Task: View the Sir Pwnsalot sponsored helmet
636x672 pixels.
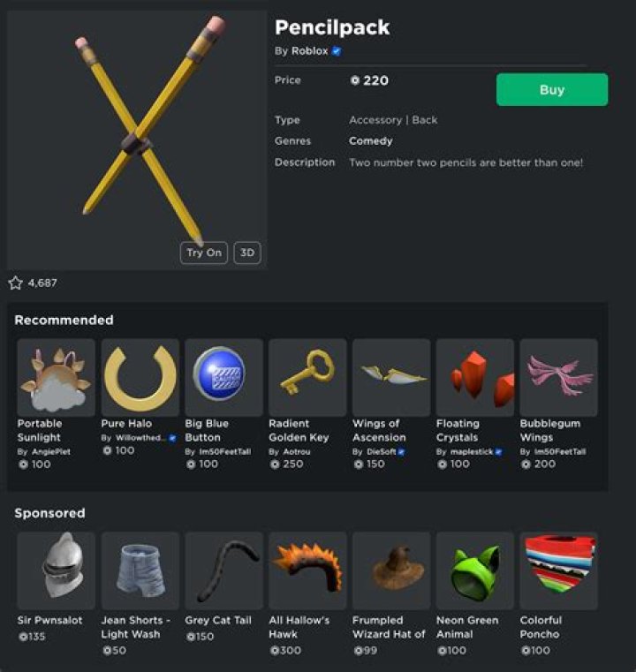Action: 57,570
